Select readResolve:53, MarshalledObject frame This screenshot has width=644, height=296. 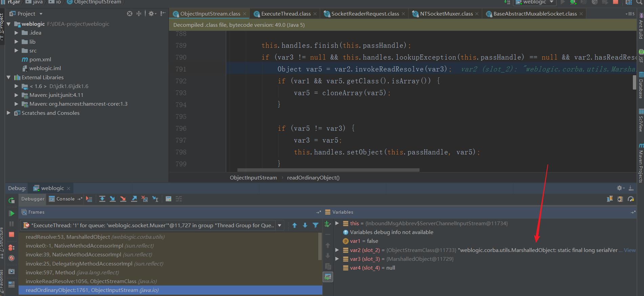[95, 237]
